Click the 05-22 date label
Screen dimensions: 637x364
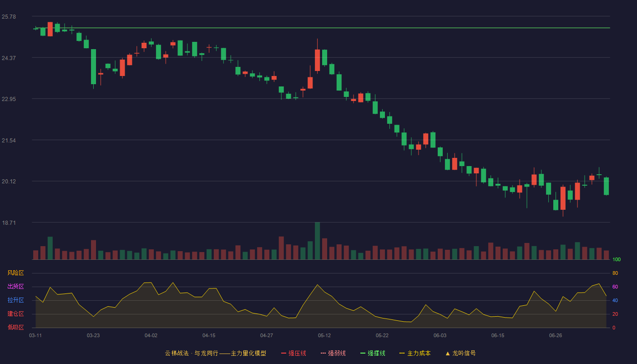coord(382,335)
